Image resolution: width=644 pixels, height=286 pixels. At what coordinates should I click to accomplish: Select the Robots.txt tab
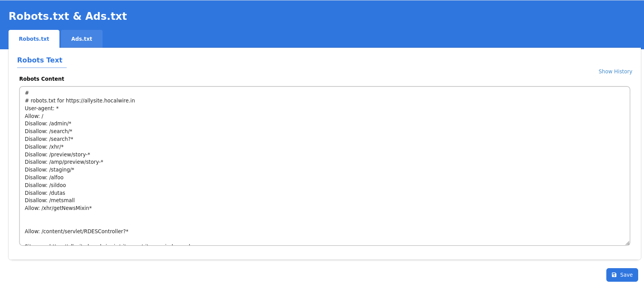[34, 39]
